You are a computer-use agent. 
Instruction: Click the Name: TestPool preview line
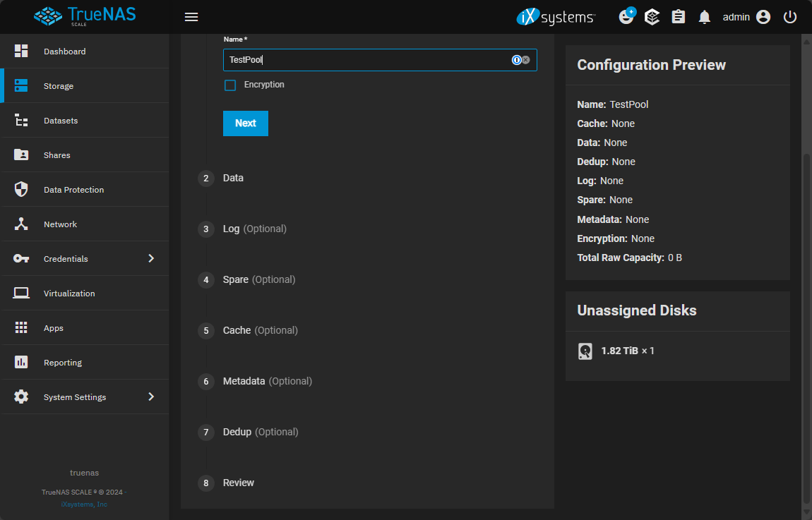[613, 104]
